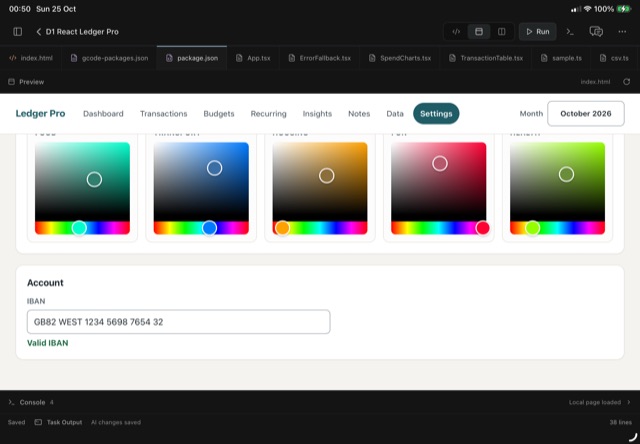Run the project
Viewport: 640px width, 444px height.
(x=538, y=32)
